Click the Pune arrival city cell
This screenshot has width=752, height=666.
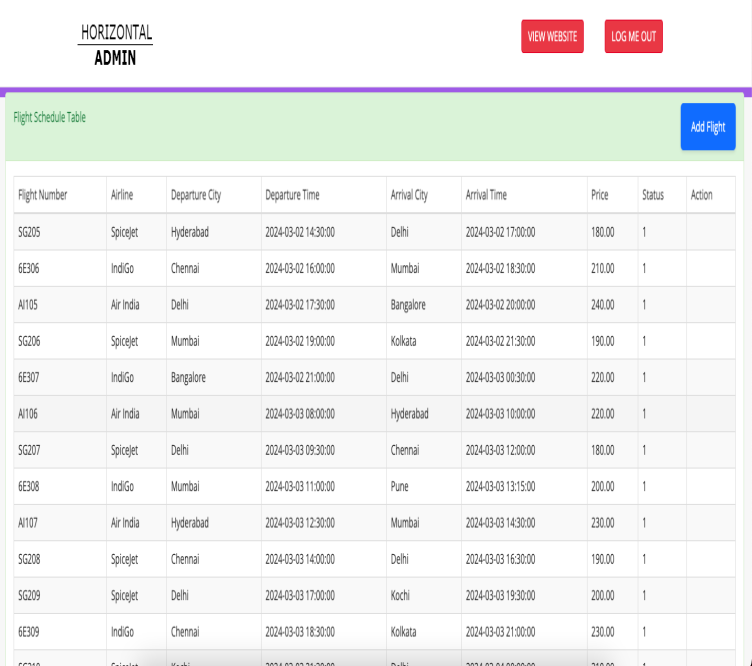pyautogui.click(x=400, y=486)
